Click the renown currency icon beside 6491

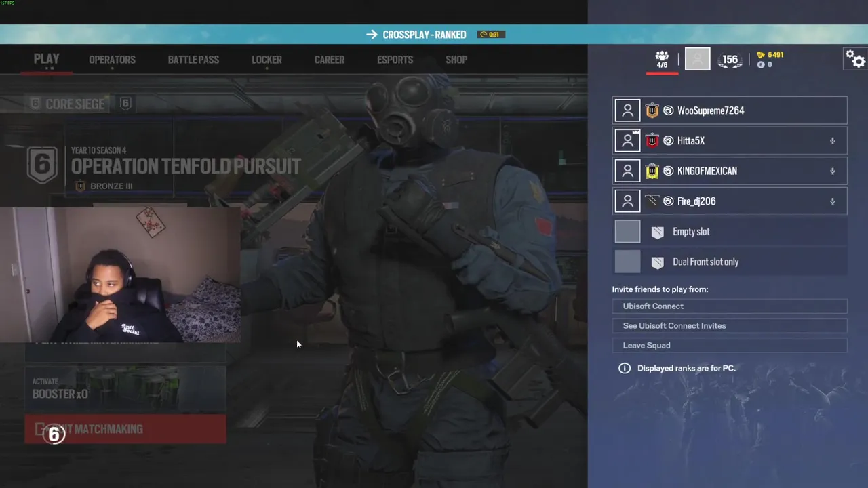pos(761,55)
